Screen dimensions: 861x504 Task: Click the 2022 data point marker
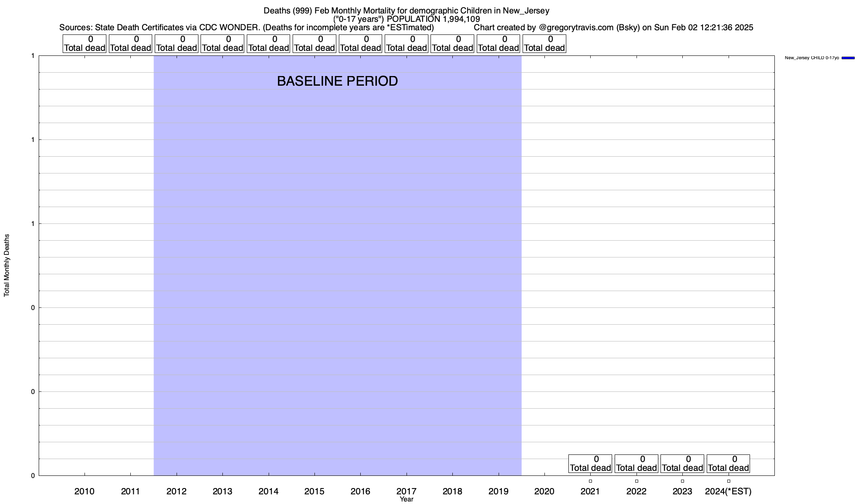pyautogui.click(x=637, y=481)
